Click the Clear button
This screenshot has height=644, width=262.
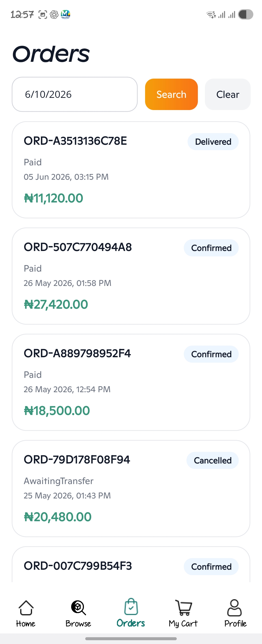pos(228,94)
